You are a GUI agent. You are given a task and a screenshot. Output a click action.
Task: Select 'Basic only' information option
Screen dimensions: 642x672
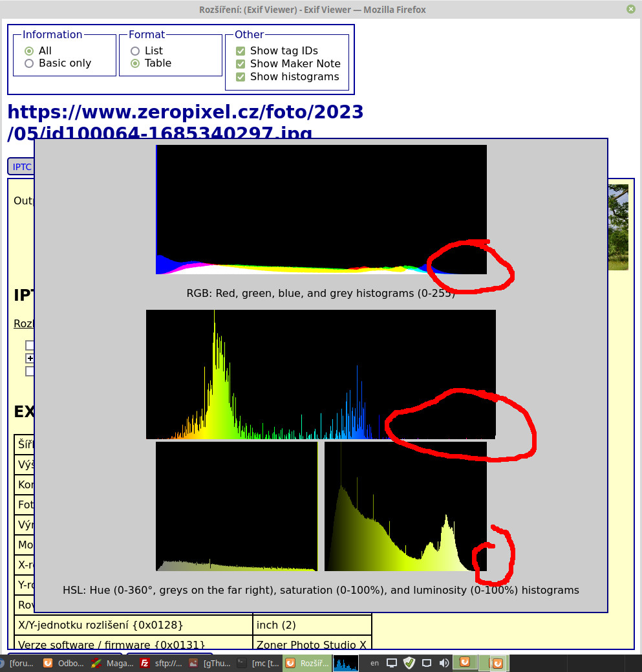pos(29,63)
